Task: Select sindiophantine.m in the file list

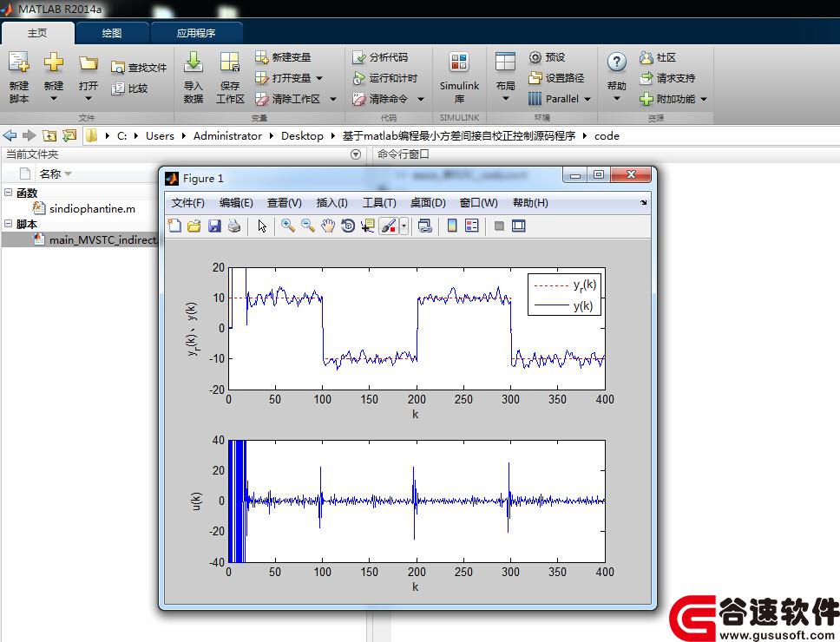Action: 92,209
